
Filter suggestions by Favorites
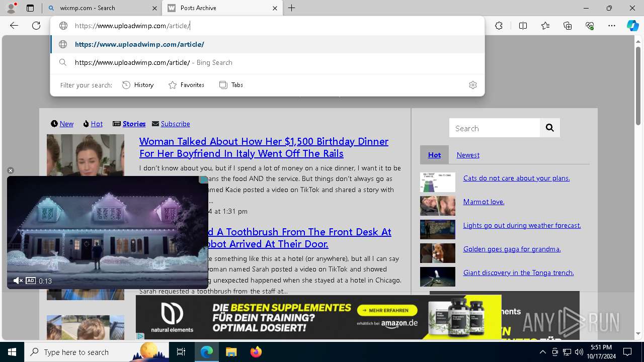tap(186, 85)
